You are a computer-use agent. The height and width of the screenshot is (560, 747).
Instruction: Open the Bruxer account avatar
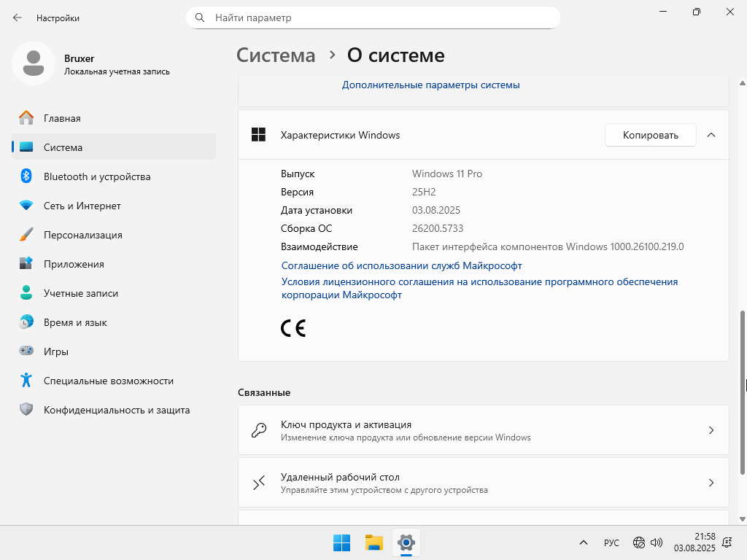34,63
